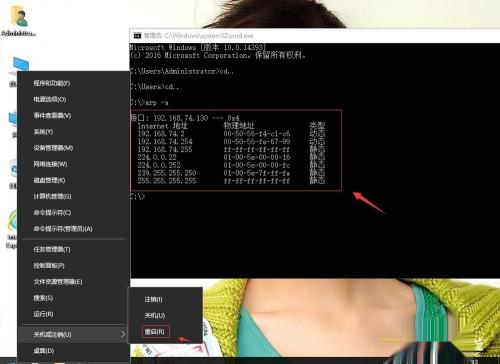Click MAC address 01-00-5e-00-00-16
Image resolution: width=500 pixels, height=364 pixels.
point(257,157)
